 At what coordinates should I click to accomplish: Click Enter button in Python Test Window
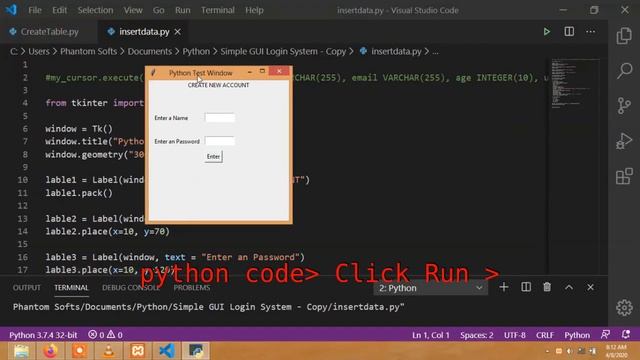213,157
